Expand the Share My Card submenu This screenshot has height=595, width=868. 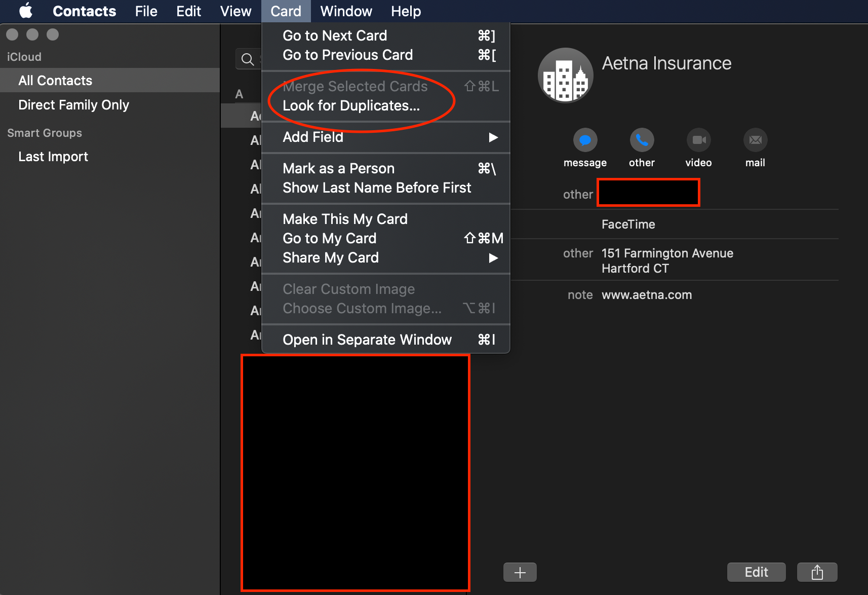point(386,257)
